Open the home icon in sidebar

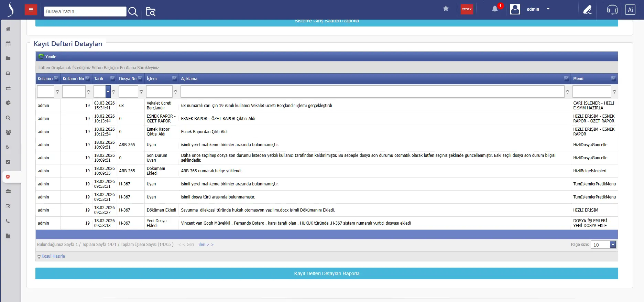[x=8, y=29]
